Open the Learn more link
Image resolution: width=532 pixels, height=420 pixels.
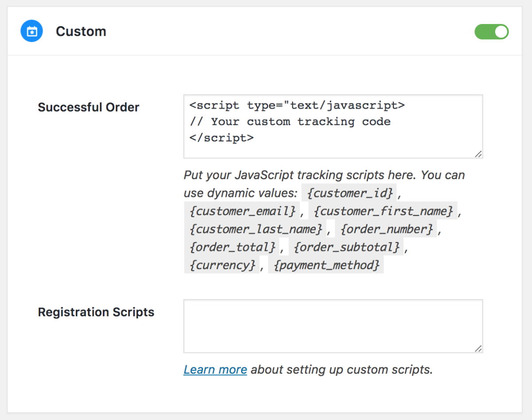(215, 369)
